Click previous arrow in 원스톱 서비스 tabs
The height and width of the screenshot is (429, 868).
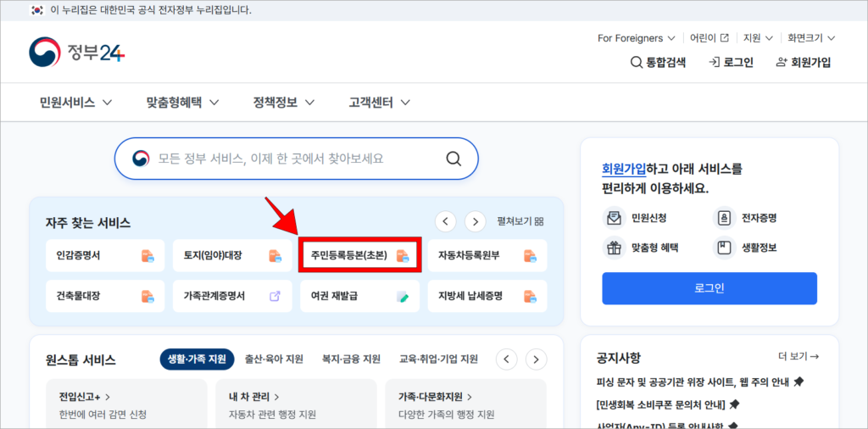507,359
